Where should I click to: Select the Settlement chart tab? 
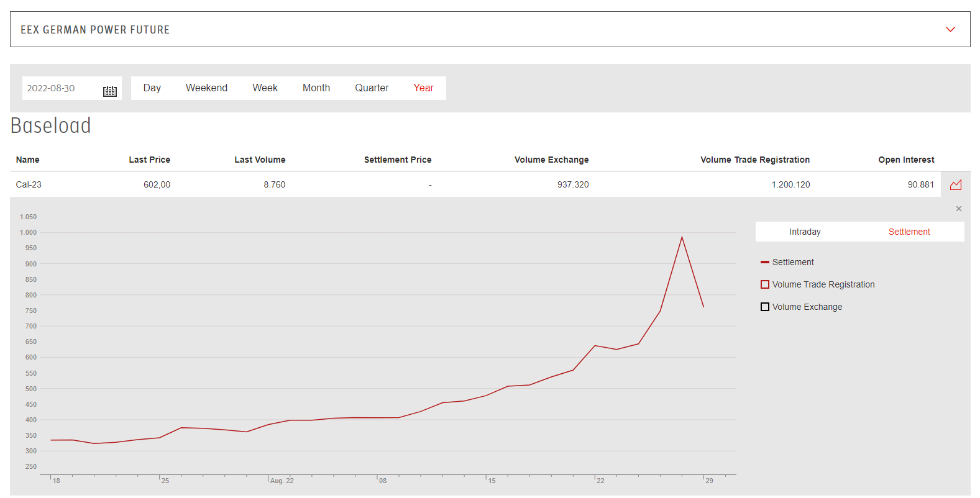(909, 232)
